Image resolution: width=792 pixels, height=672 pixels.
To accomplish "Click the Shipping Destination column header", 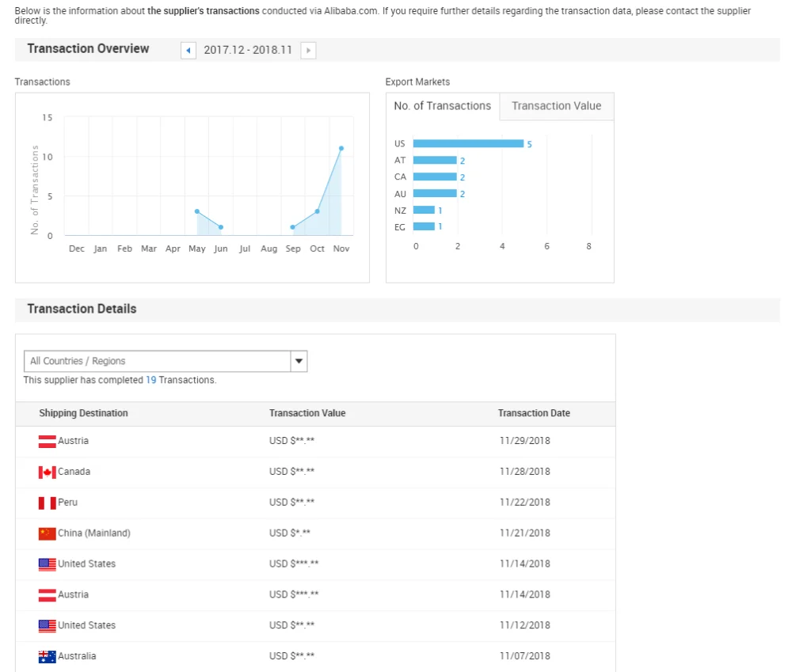I will point(83,413).
